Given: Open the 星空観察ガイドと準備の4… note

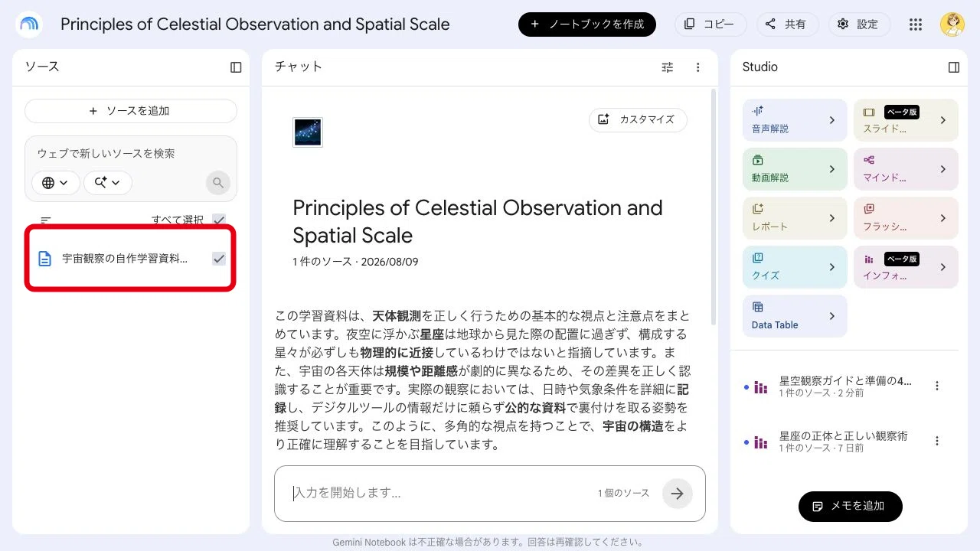Looking at the screenshot, I should click(846, 386).
